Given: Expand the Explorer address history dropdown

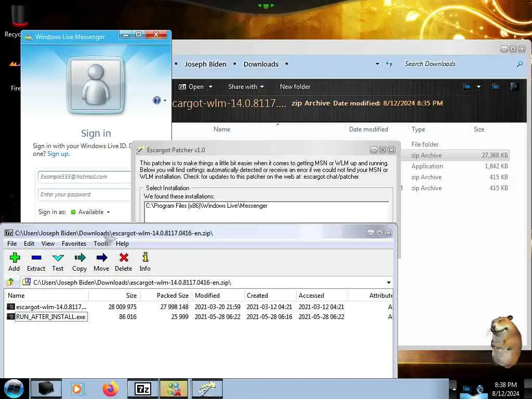Looking at the screenshot, I should point(377,64).
